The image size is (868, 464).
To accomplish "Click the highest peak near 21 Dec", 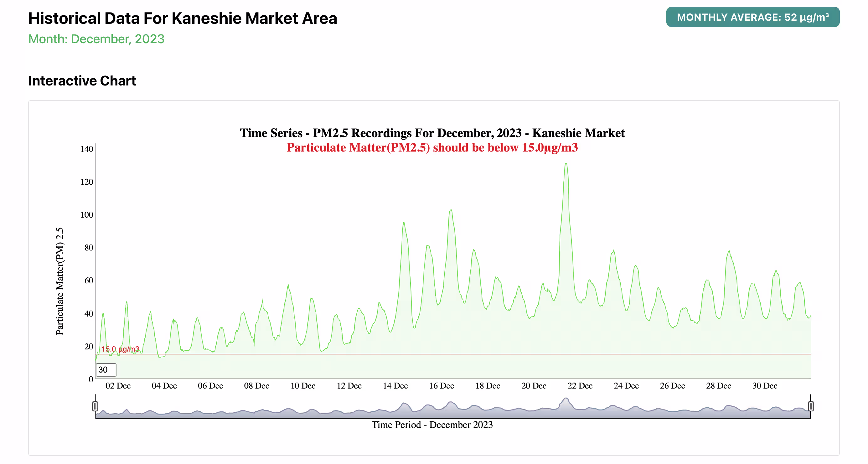I will click(566, 164).
